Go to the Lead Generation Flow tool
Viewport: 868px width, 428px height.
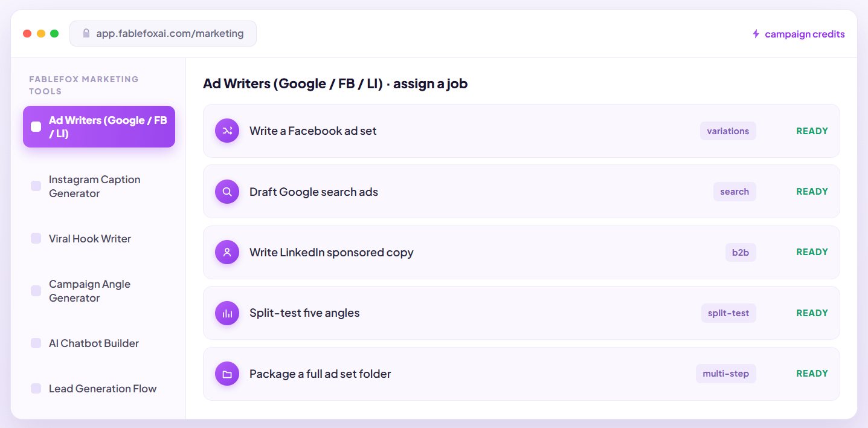(x=99, y=389)
